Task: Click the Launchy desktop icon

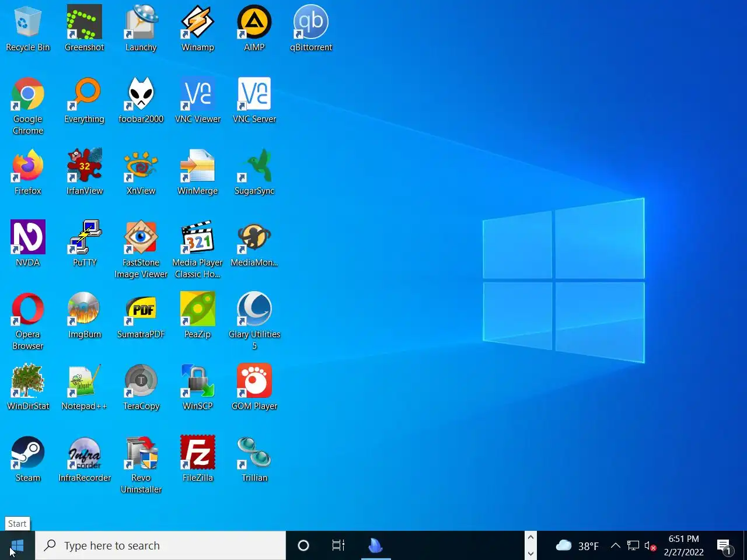Action: point(141,29)
